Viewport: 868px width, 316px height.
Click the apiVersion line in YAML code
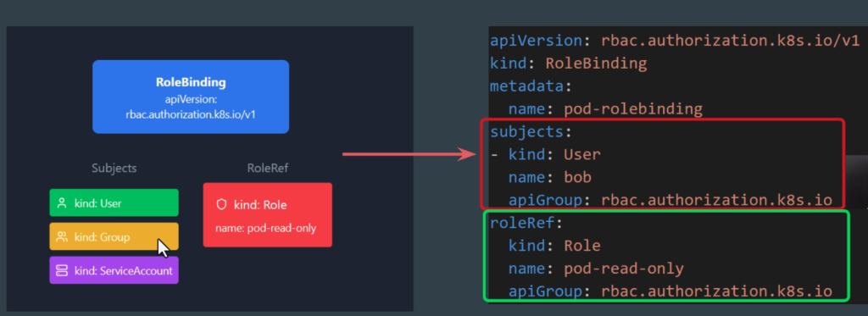point(675,41)
